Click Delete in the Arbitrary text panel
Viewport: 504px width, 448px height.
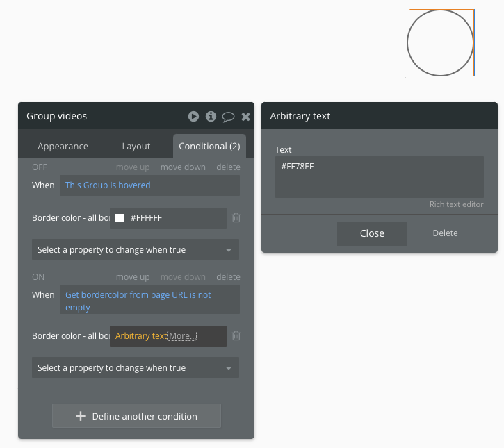point(445,233)
